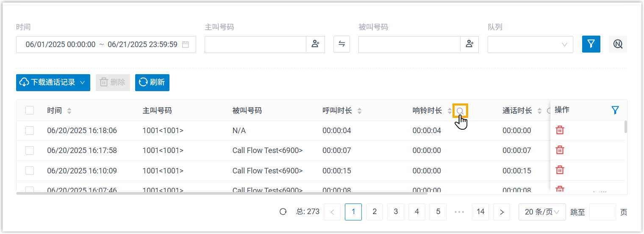Open contact picker for 被叫号码 field
Image resolution: width=644 pixels, height=234 pixels.
(469, 44)
